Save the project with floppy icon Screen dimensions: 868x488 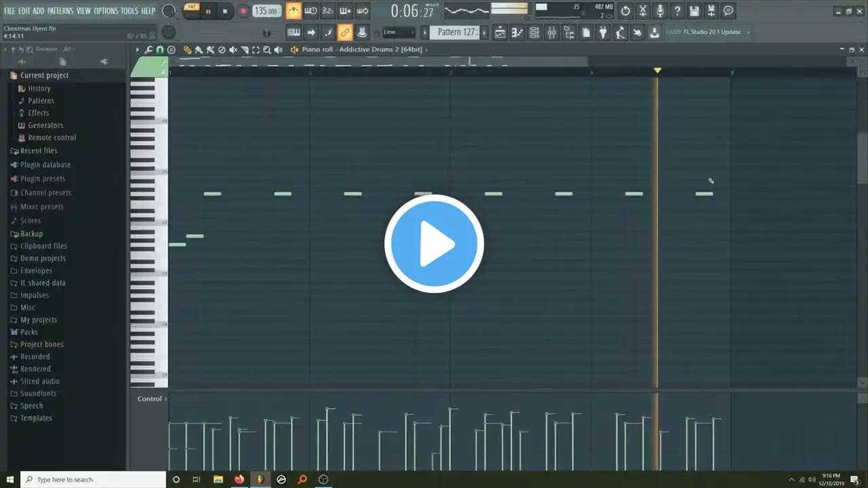(694, 11)
